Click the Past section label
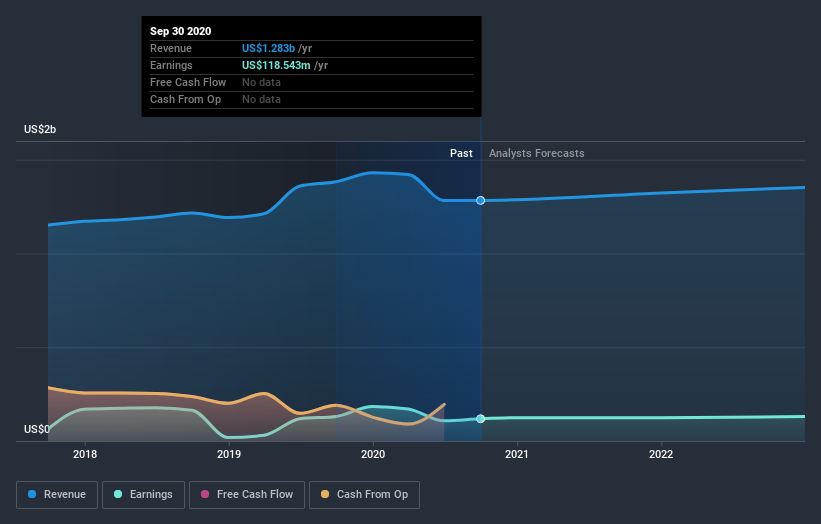The image size is (821, 524). 461,153
